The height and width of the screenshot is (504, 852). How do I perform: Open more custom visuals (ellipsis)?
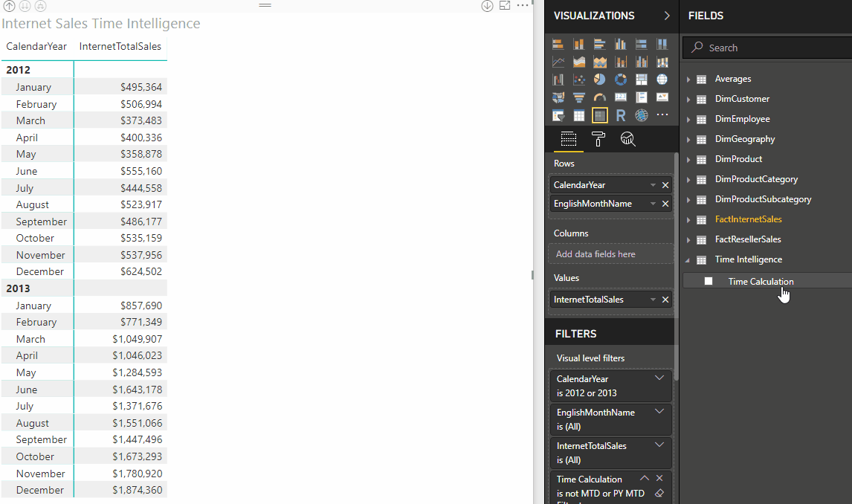[x=662, y=115]
